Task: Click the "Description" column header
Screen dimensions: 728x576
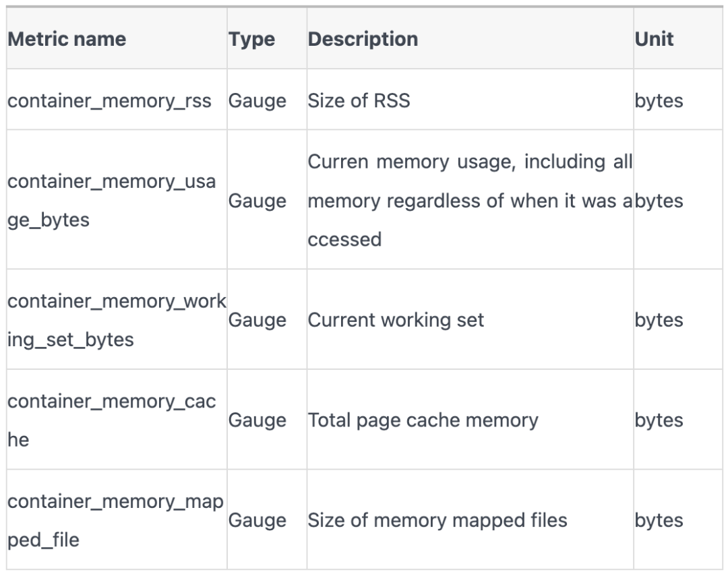Action: click(363, 39)
